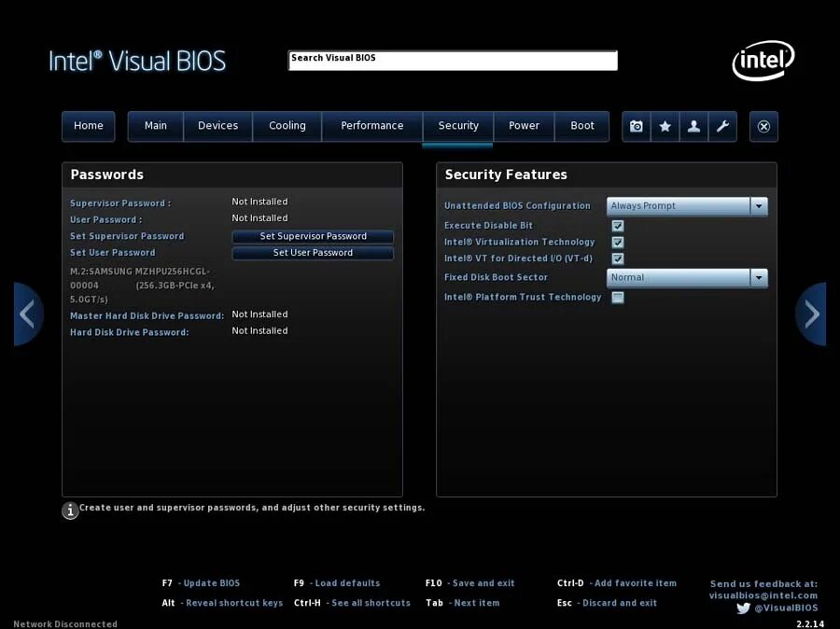This screenshot has height=629, width=840.
Task: Click the User Password label
Action: point(106,219)
